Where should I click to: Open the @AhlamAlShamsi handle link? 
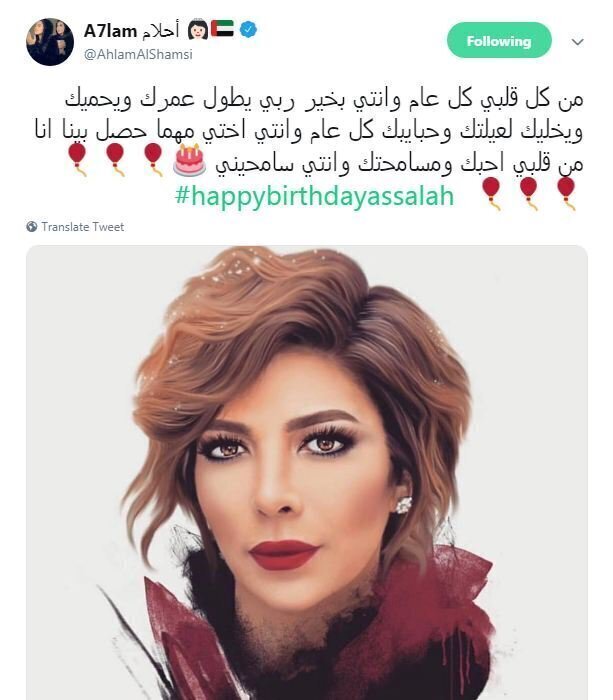(138, 54)
